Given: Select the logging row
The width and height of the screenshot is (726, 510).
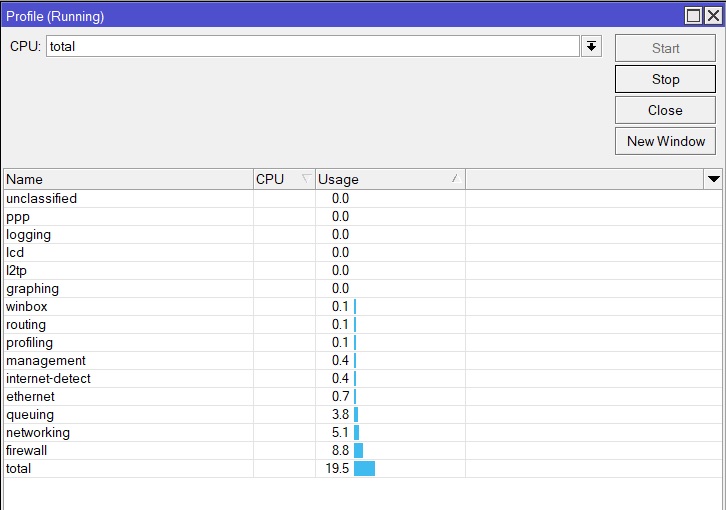Looking at the screenshot, I should tap(363, 234).
